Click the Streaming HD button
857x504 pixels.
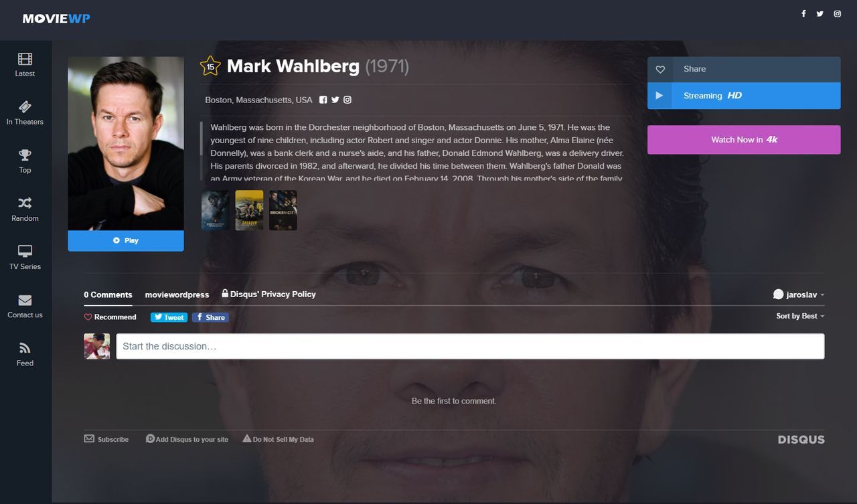(x=744, y=96)
